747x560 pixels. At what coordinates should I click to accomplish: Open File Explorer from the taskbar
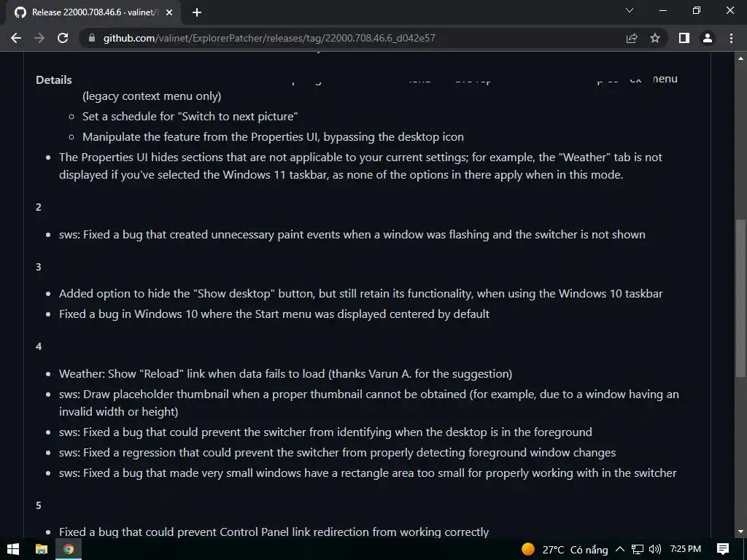(x=42, y=549)
